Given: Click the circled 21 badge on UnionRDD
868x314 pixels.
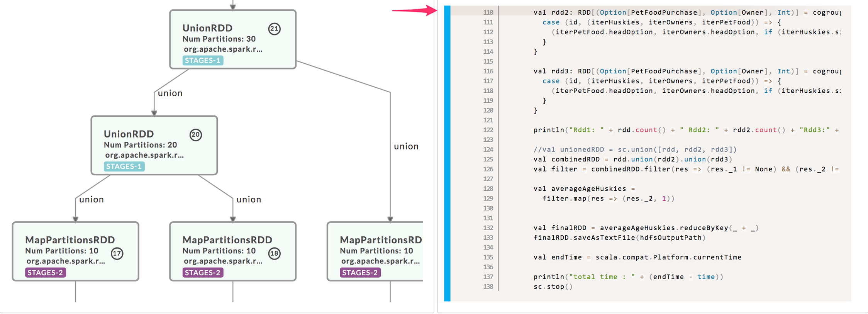Looking at the screenshot, I should tap(274, 29).
